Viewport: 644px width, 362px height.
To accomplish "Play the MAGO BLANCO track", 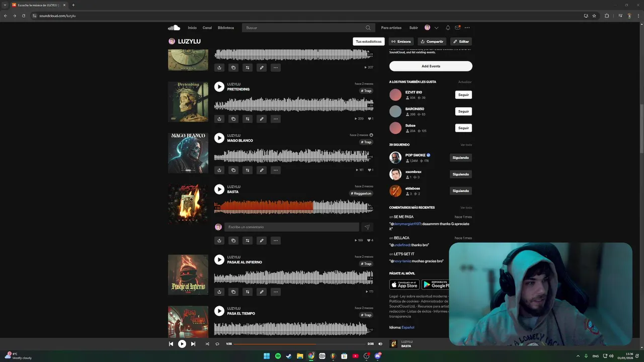I will click(x=219, y=138).
